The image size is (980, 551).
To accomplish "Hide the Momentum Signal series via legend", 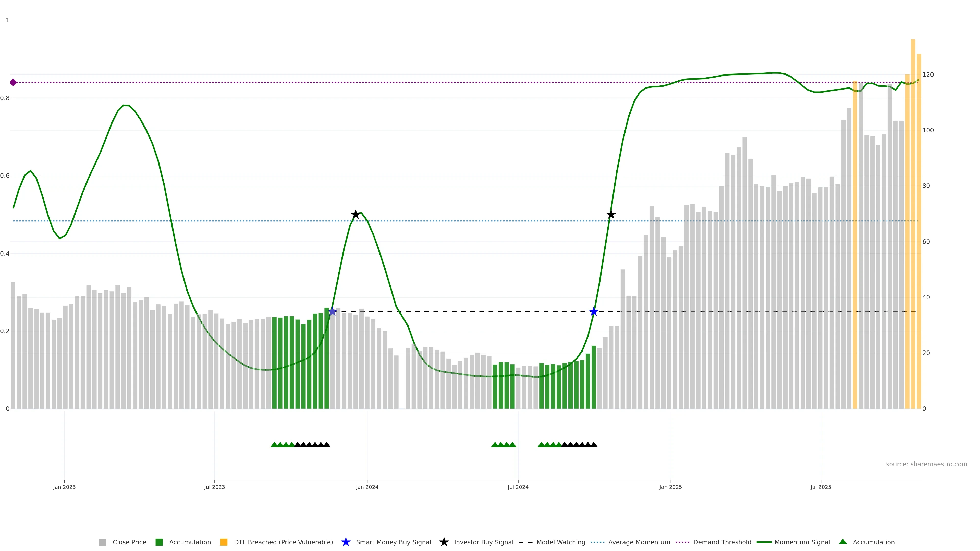I will tap(802, 542).
